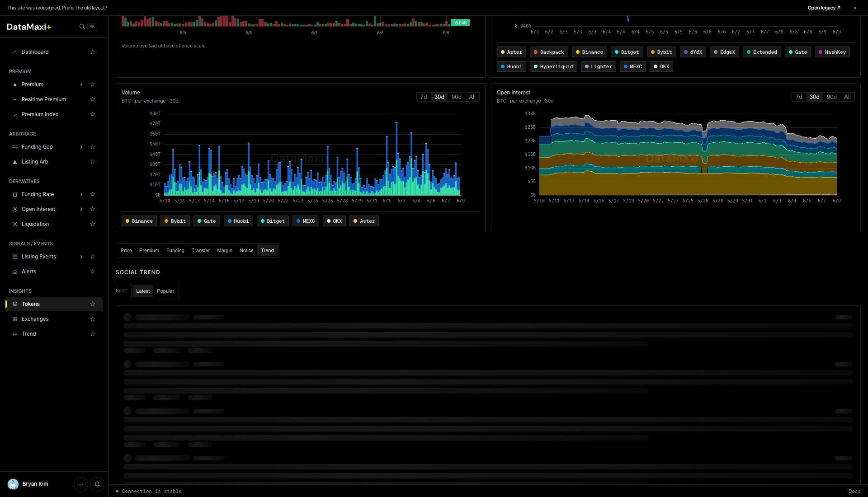
Task: Open the notifications bell icon
Action: 97,484
